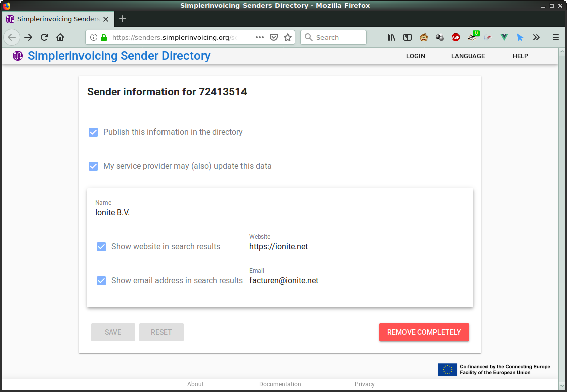Screen dimensions: 567x392
Task: Edit the Email field
Action: click(357, 281)
